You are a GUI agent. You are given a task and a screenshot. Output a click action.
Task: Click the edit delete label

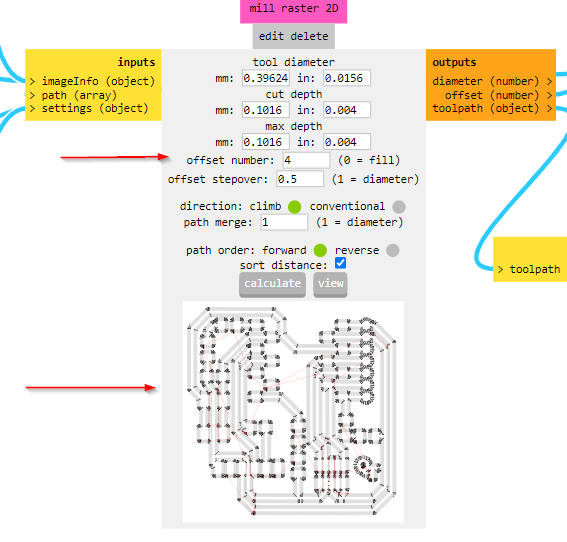point(294,36)
